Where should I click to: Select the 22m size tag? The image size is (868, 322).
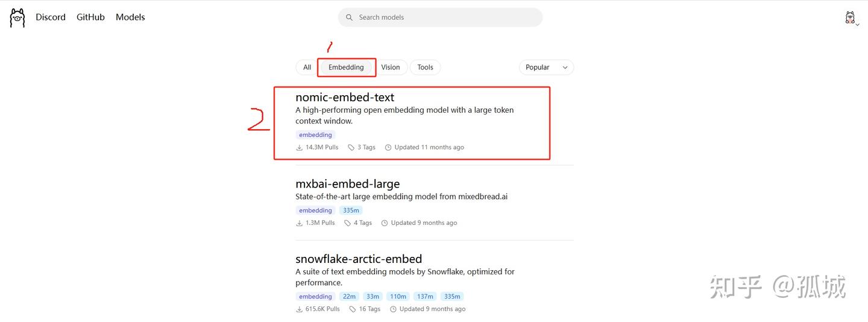(x=349, y=296)
